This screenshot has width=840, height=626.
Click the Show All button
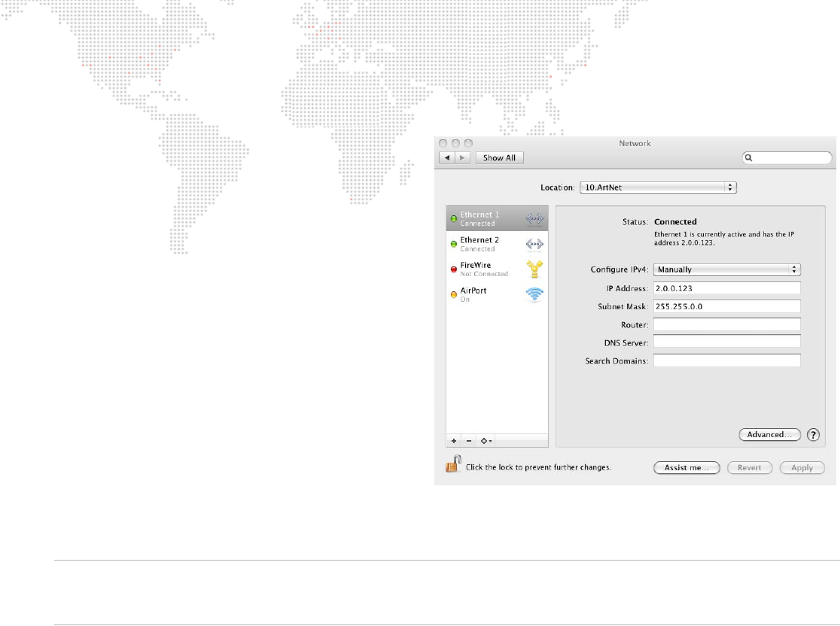pyautogui.click(x=500, y=158)
